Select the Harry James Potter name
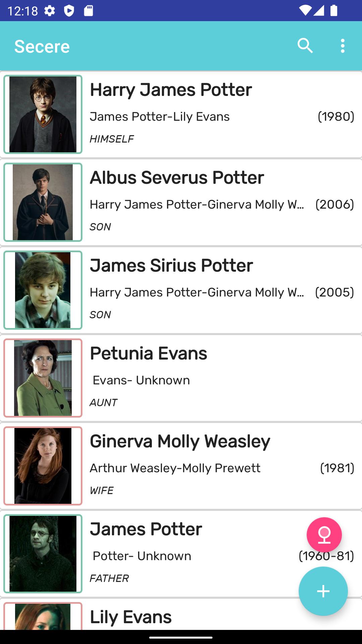Image resolution: width=362 pixels, height=644 pixels. [171, 90]
